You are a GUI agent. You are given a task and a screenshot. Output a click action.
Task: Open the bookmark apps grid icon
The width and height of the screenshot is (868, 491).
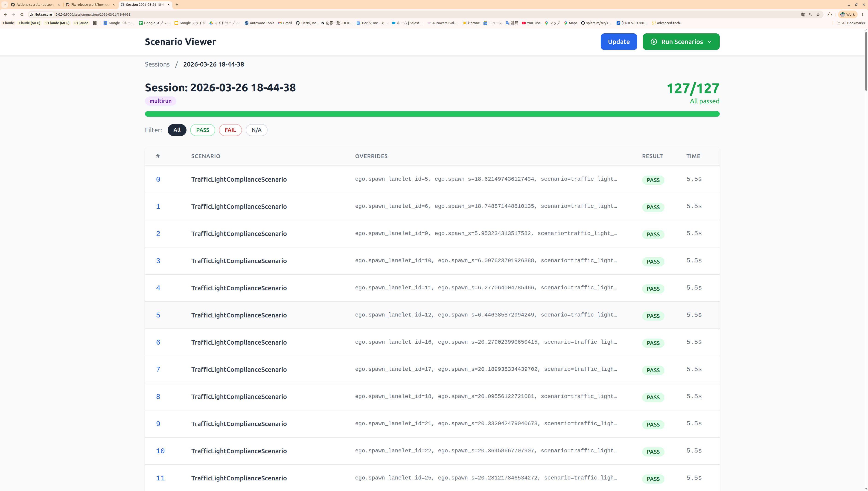pos(95,23)
